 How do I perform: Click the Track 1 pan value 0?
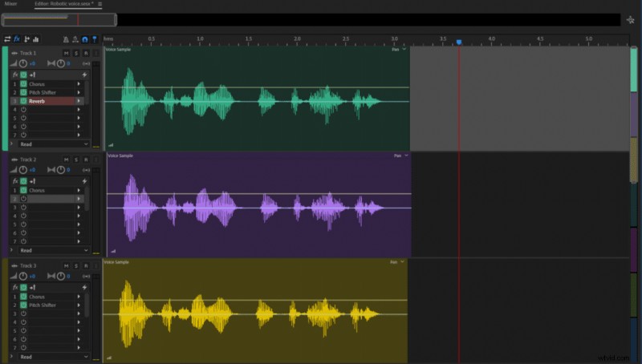coord(68,64)
